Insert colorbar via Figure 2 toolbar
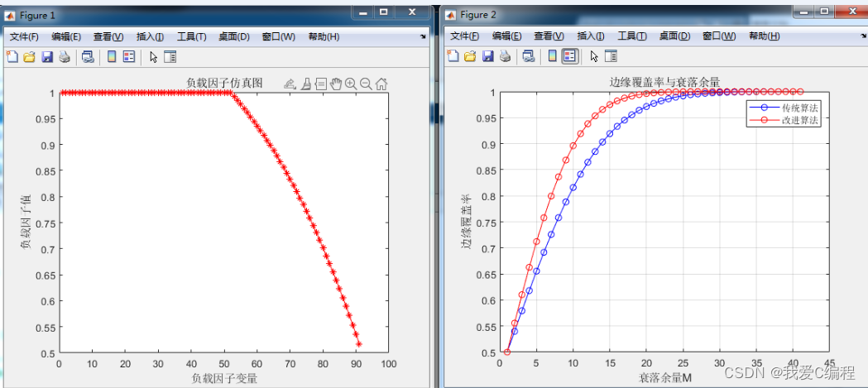This screenshot has width=868, height=388. (x=552, y=56)
